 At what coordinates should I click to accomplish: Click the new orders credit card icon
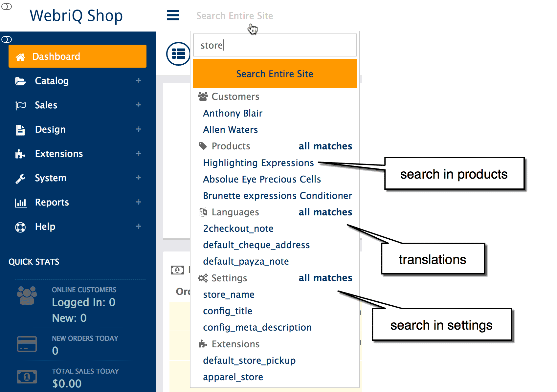click(27, 344)
